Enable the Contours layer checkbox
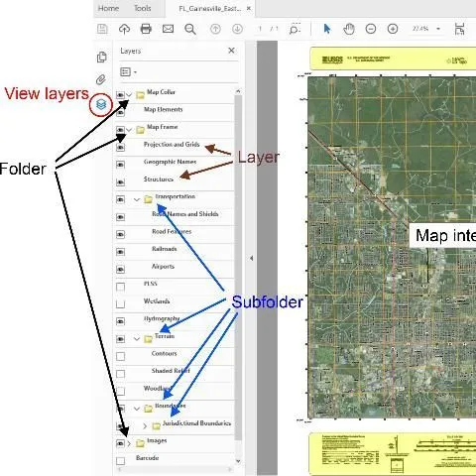Screen dimensions: 476x476 pyautogui.click(x=121, y=356)
